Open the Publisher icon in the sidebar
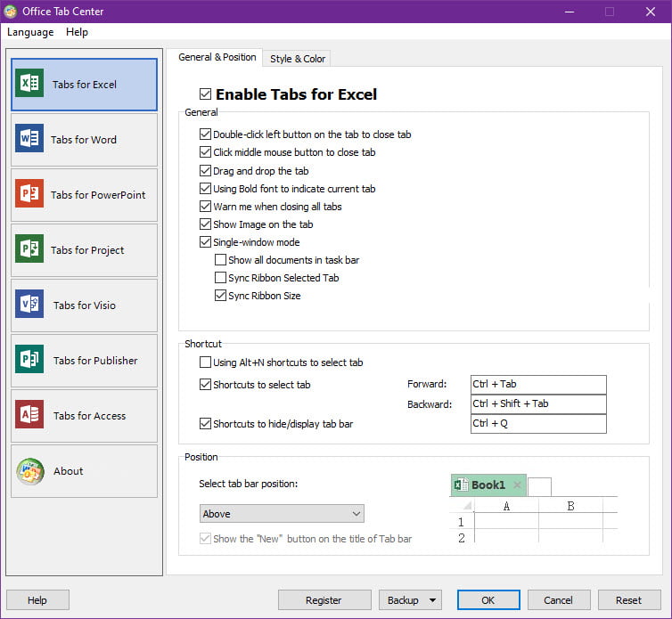Viewport: 672px width, 619px height. coord(29,361)
